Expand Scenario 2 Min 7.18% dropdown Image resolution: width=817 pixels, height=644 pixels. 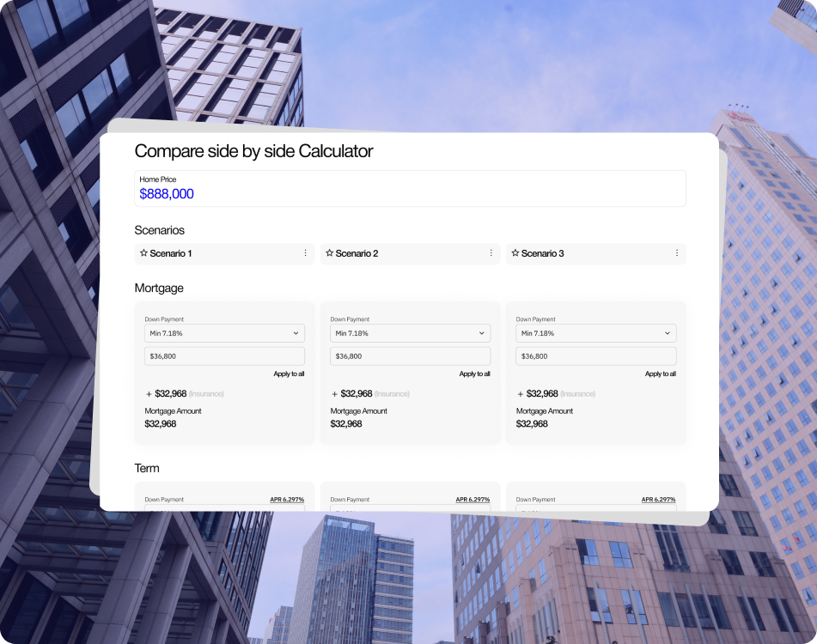point(410,333)
